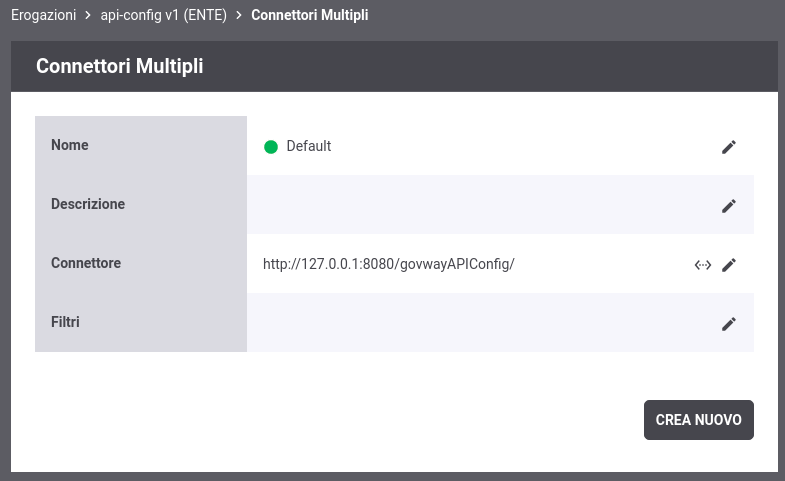The height and width of the screenshot is (481, 785).
Task: Edit the Descrizione using its pencil icon
Action: coord(728,206)
